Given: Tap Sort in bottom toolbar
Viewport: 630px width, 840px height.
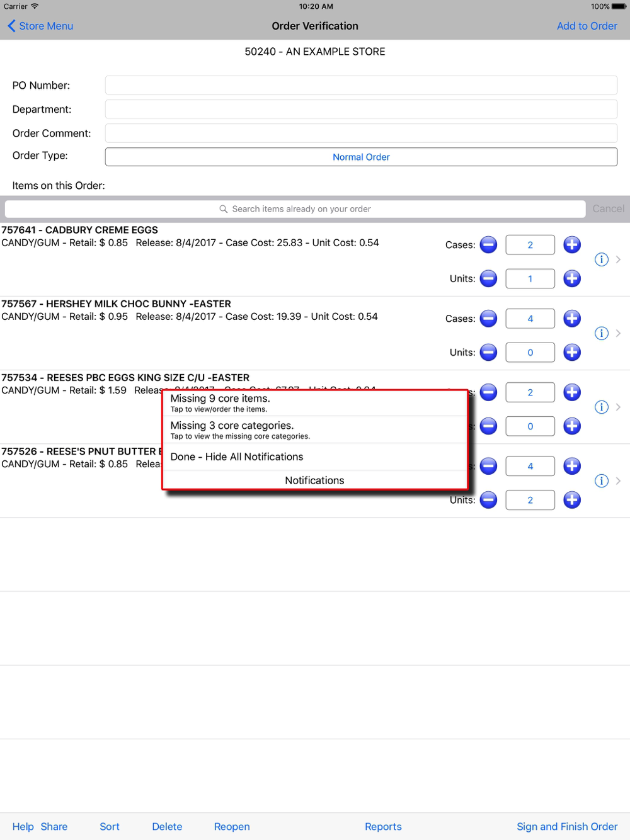Looking at the screenshot, I should 110,826.
